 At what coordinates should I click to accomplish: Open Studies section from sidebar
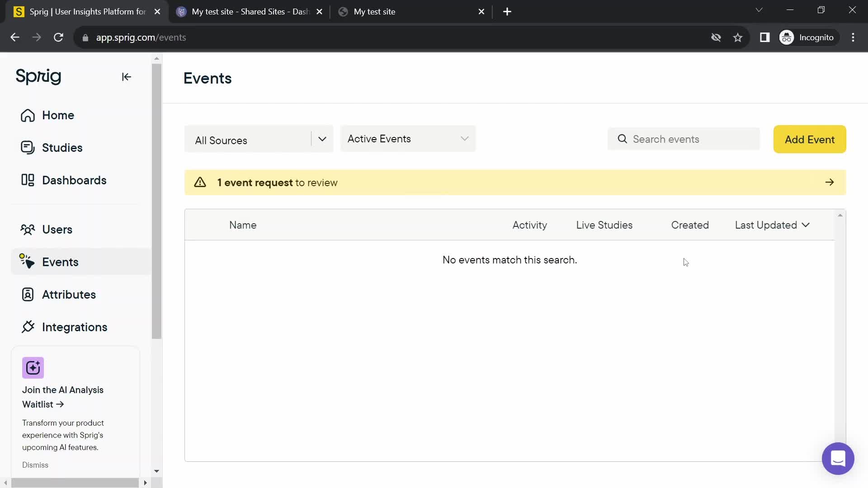(62, 148)
